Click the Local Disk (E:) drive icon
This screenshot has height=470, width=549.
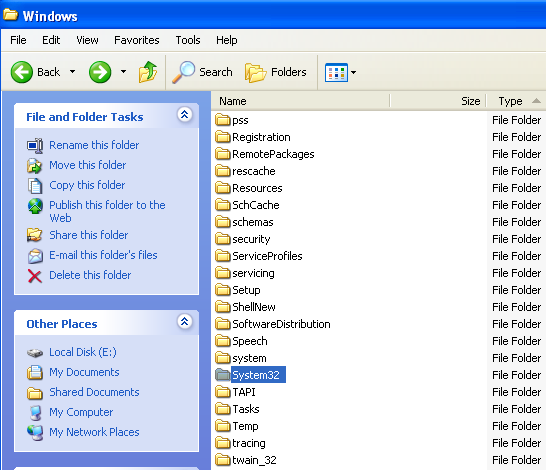click(35, 353)
